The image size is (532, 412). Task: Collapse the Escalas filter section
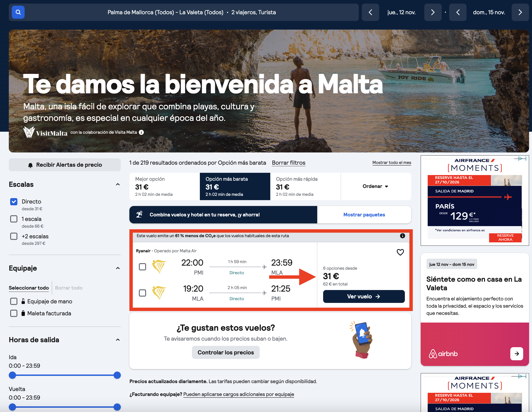(118, 185)
